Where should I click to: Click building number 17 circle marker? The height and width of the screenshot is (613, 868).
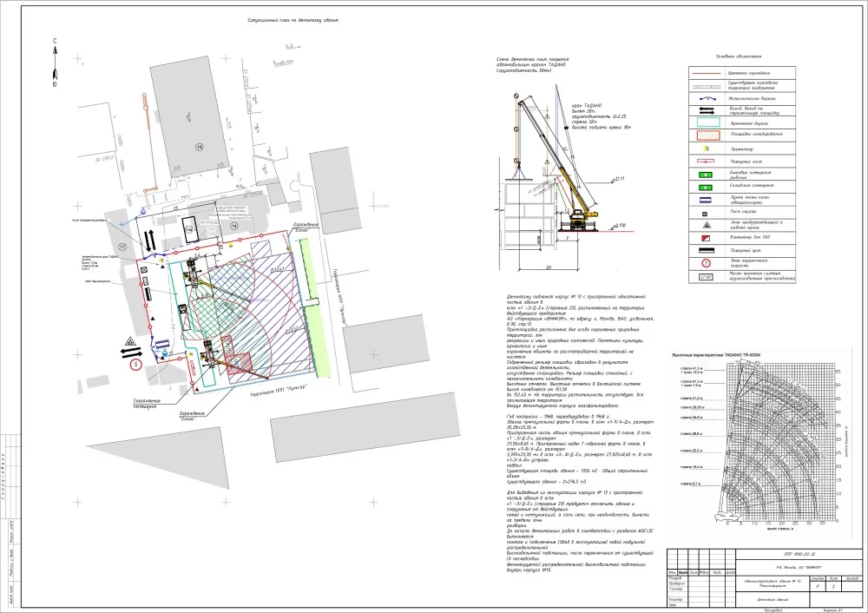122,247
